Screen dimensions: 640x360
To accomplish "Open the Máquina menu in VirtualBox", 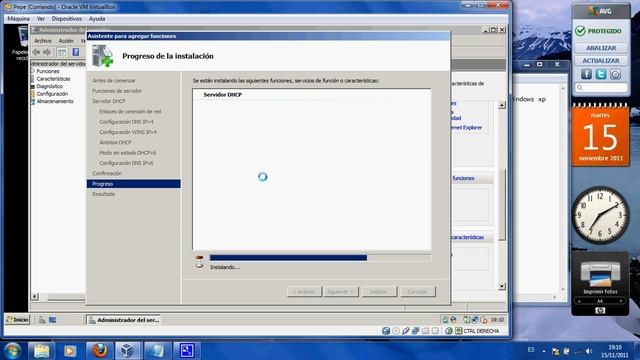I will pos(18,19).
